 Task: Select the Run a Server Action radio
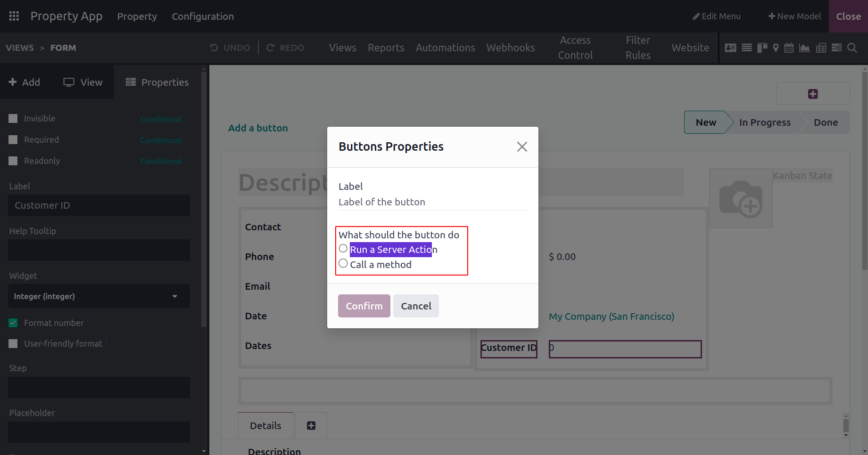point(343,249)
